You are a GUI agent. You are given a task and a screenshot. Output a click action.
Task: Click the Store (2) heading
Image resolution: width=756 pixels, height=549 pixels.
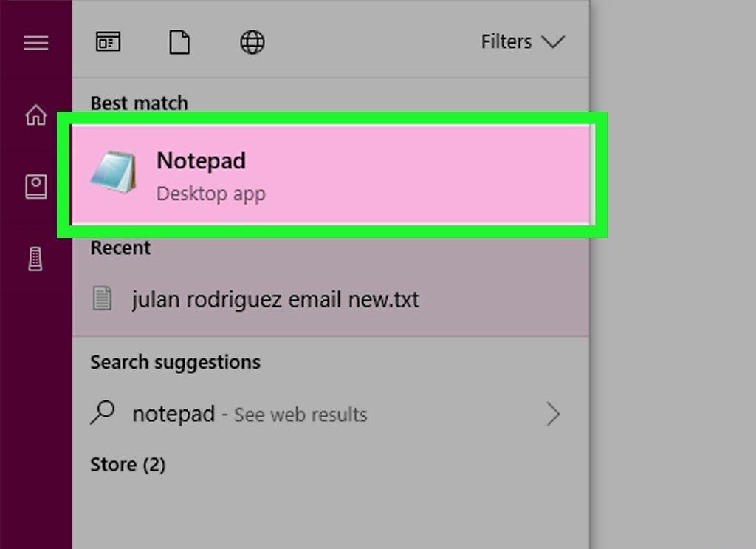[x=128, y=465]
